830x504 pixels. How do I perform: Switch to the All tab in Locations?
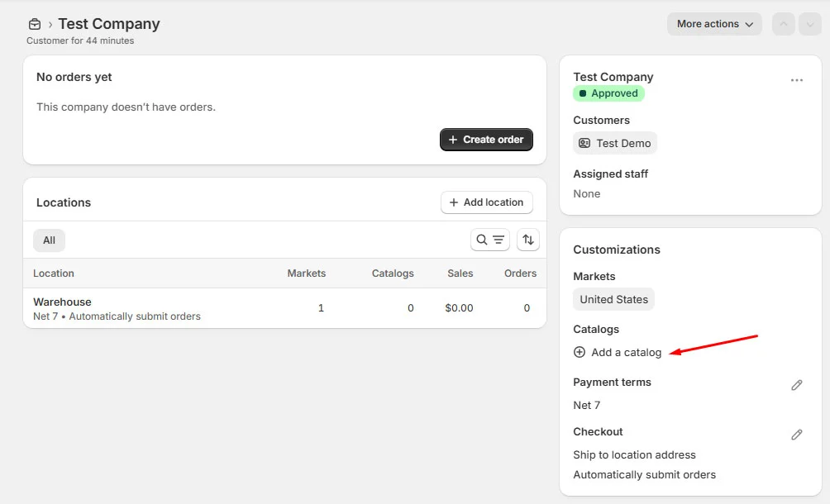click(49, 240)
